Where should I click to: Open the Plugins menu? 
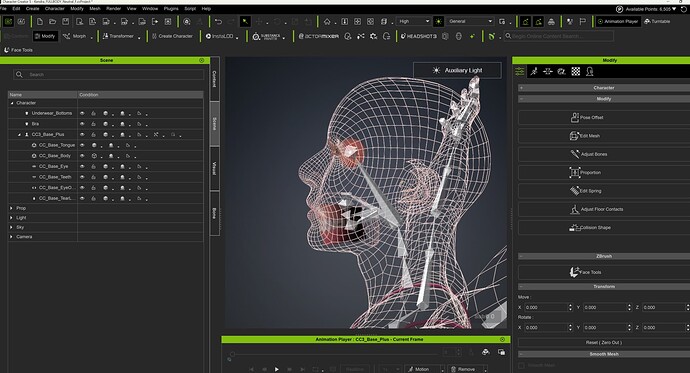click(x=171, y=8)
